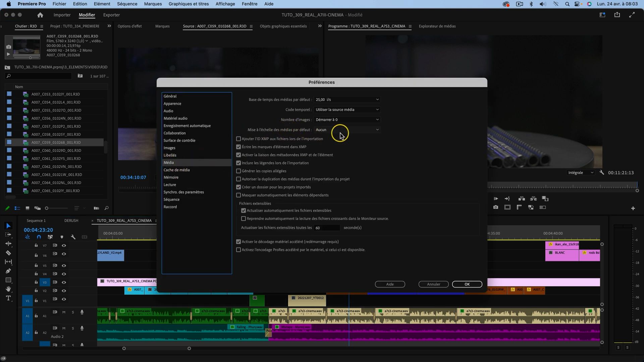Open Base de temps des médias dropdown
644x362 pixels.
[x=347, y=100]
